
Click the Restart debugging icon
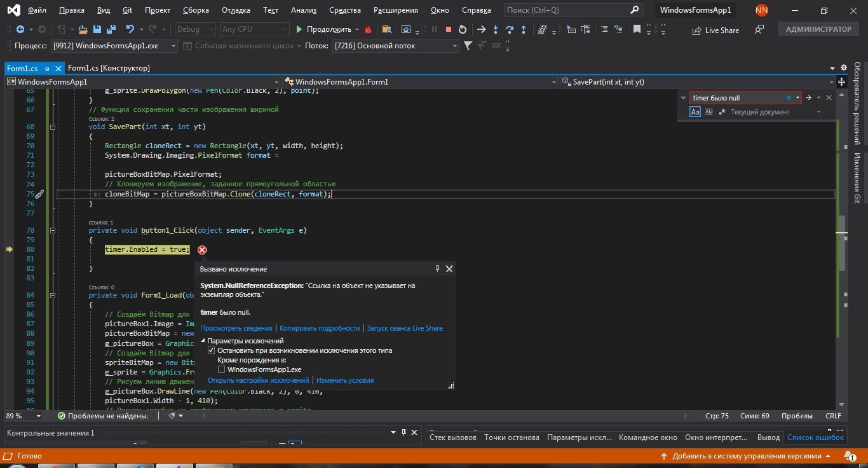point(463,29)
